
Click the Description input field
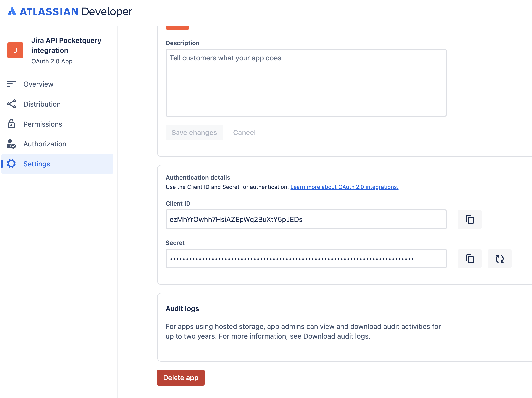click(306, 83)
